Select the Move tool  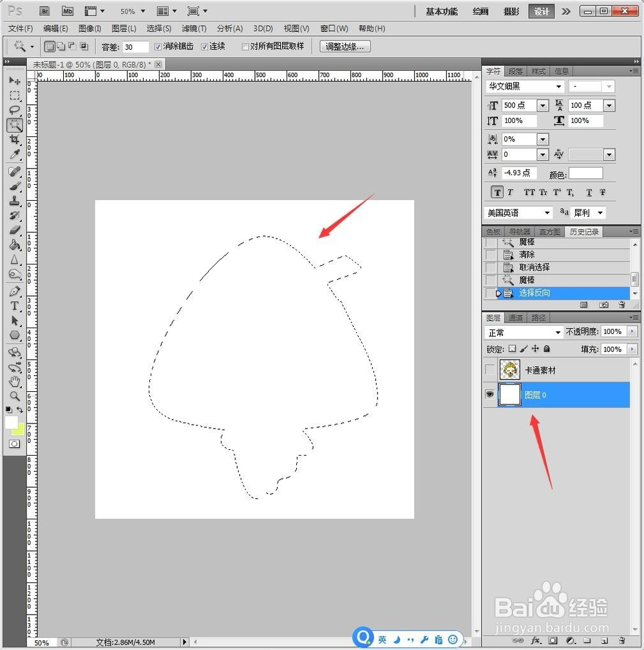coord(15,80)
